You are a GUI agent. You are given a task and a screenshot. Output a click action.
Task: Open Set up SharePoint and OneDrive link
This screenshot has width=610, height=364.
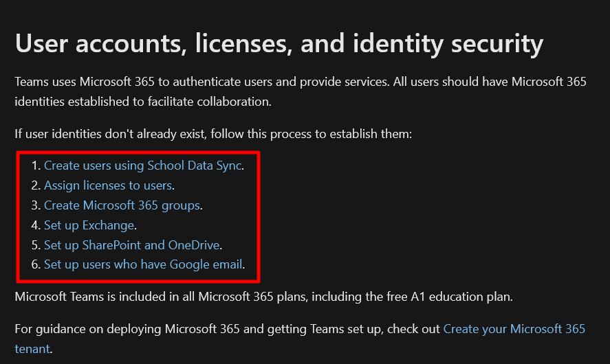click(132, 245)
